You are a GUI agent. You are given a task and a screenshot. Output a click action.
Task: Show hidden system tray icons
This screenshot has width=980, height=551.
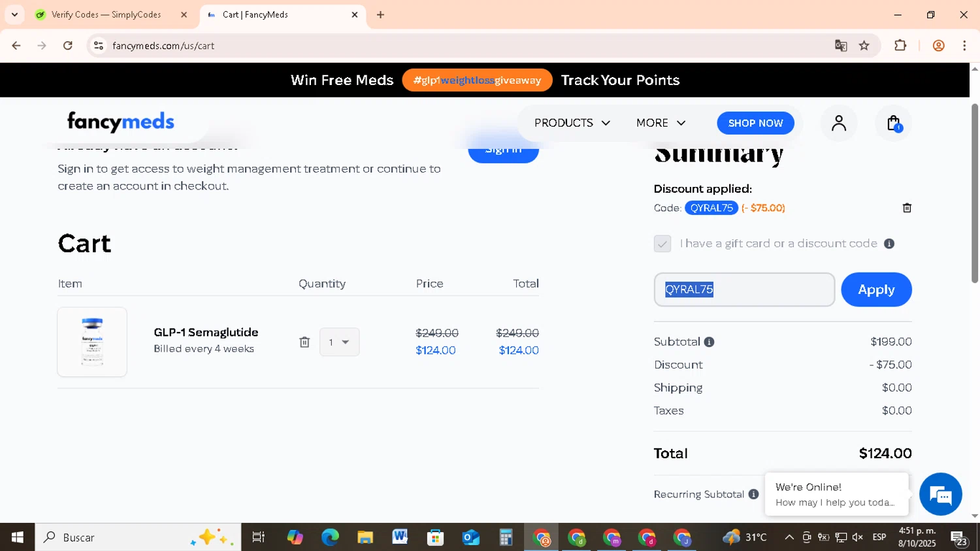click(789, 537)
